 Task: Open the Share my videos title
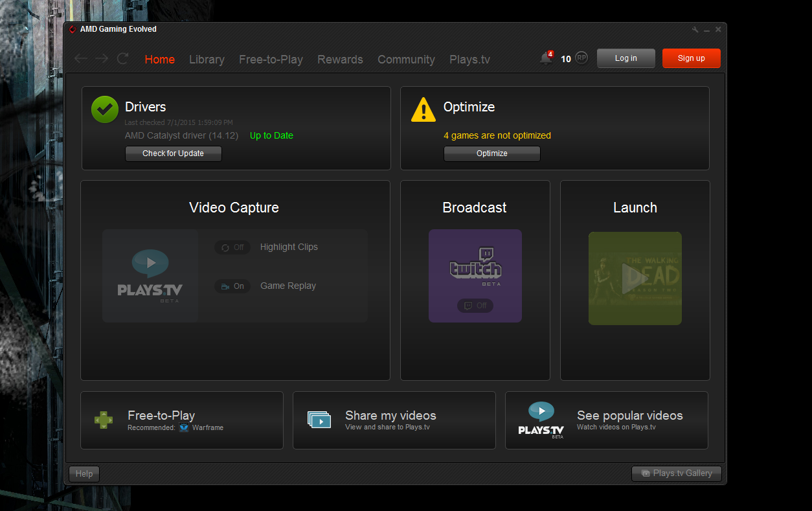390,415
